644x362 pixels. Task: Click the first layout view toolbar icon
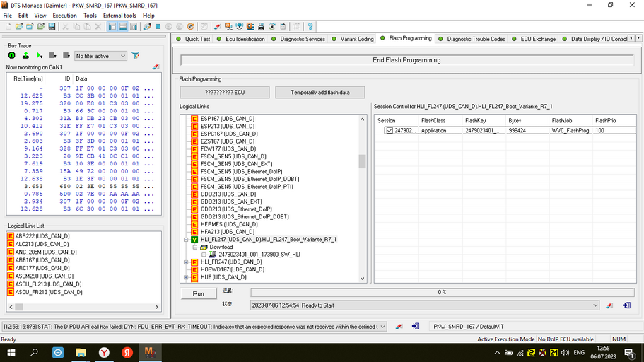tap(112, 27)
